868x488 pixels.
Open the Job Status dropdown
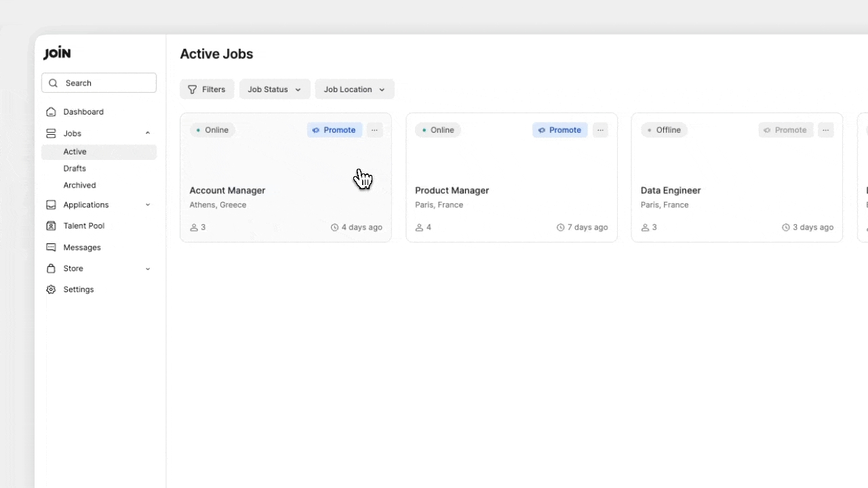coord(275,89)
